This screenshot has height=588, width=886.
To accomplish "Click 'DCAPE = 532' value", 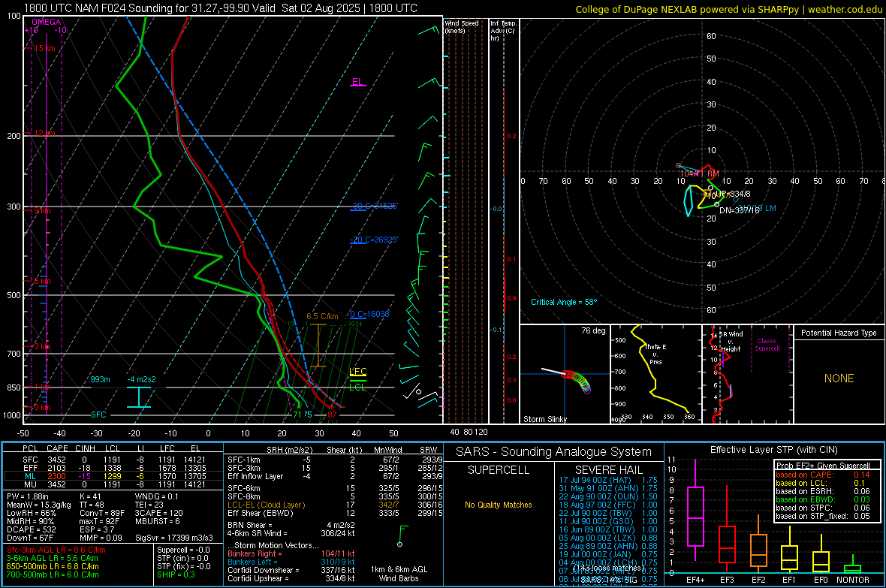I will click(x=31, y=529).
